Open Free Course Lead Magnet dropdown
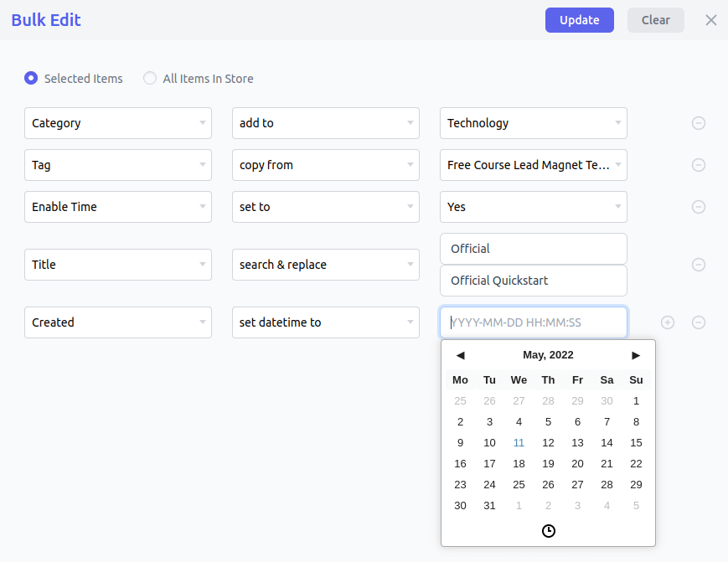This screenshot has height=562, width=728. point(534,165)
